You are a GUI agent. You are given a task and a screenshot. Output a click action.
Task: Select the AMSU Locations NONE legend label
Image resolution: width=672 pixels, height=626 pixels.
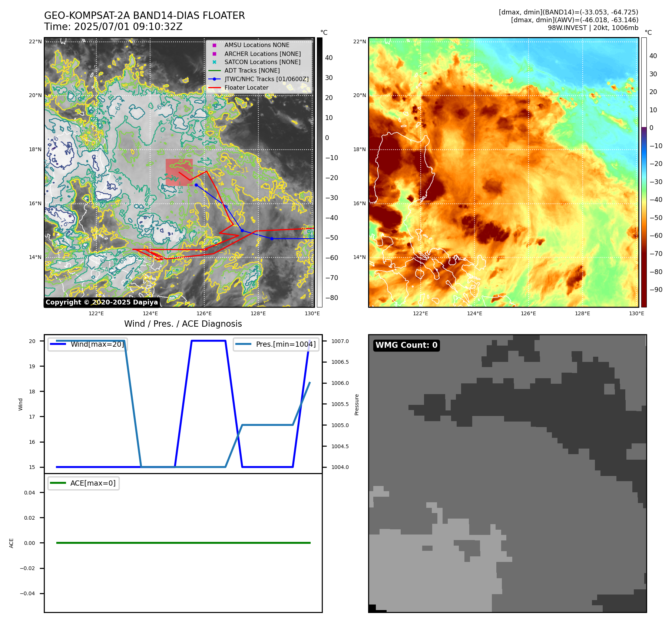point(257,45)
